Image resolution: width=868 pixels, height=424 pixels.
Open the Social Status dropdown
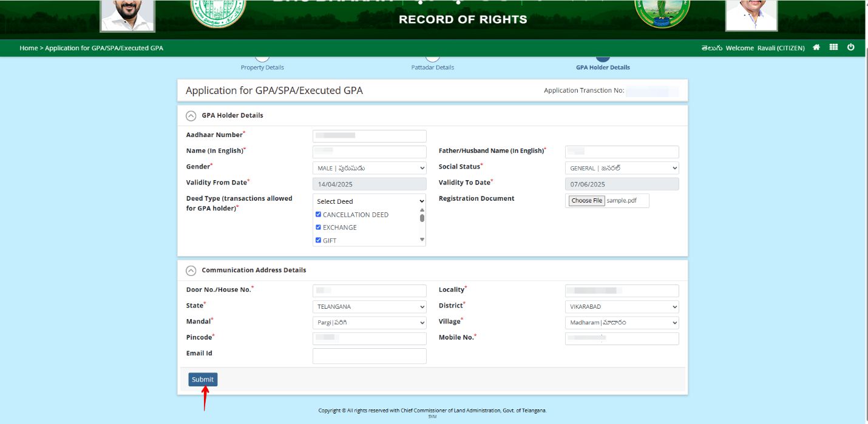(x=621, y=167)
